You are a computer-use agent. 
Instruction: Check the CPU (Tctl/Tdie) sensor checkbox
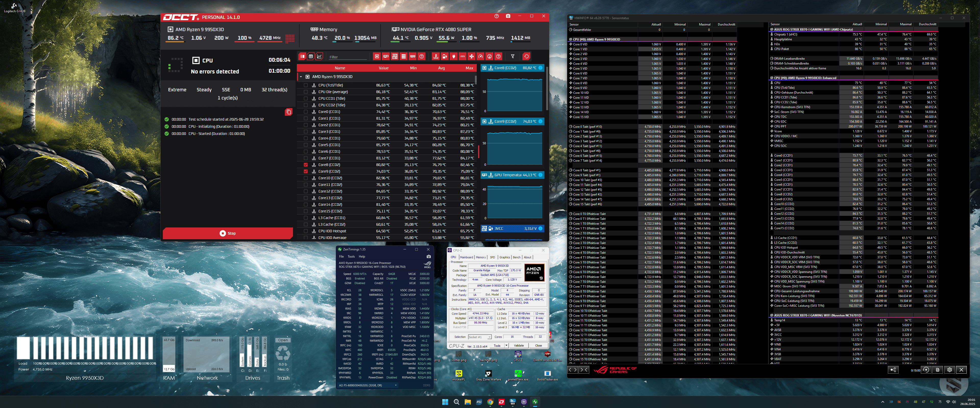click(x=305, y=85)
